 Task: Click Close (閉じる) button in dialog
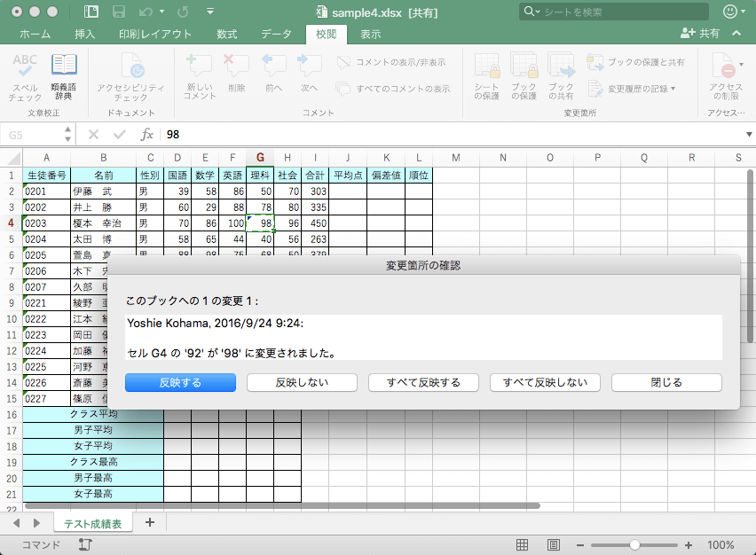tap(666, 382)
